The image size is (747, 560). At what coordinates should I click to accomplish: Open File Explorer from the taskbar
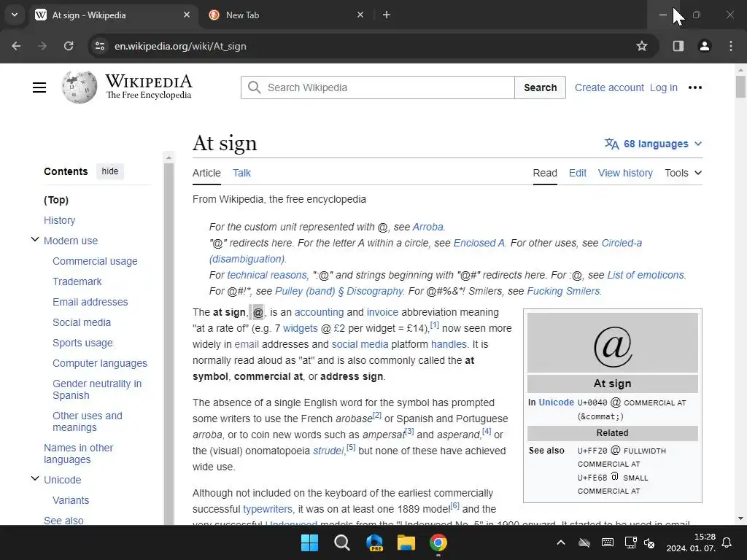[x=406, y=542]
